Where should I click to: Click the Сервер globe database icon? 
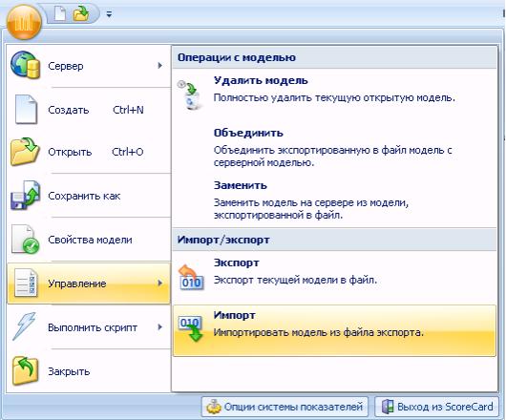coord(25,65)
